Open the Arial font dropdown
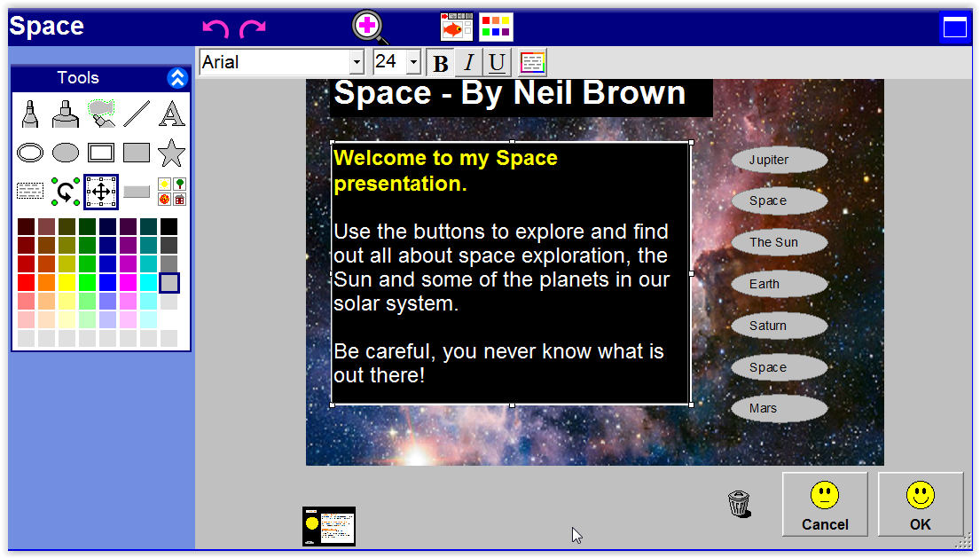 point(357,62)
